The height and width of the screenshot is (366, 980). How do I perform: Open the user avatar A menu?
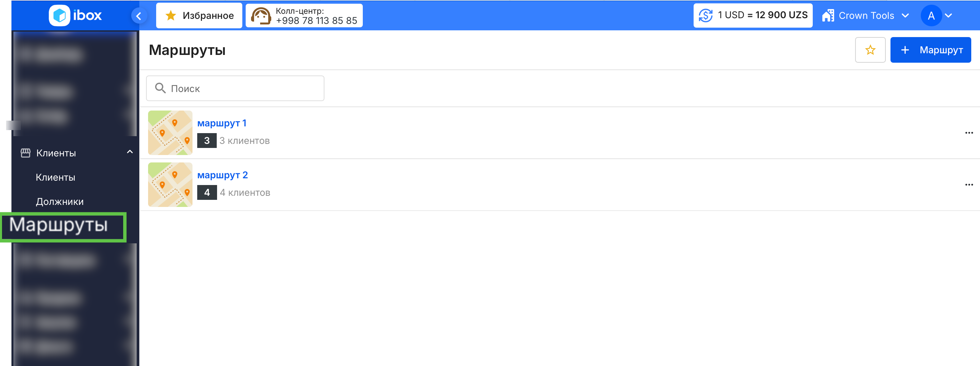936,16
